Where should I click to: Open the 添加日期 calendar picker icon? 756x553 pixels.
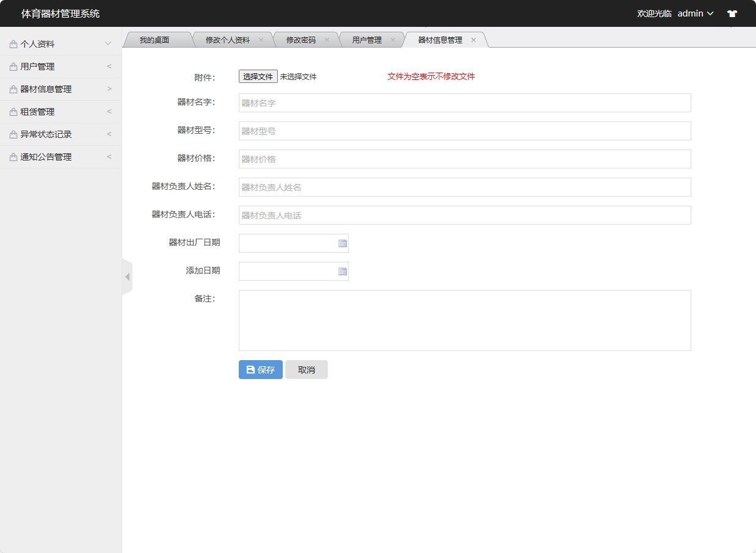coord(342,271)
